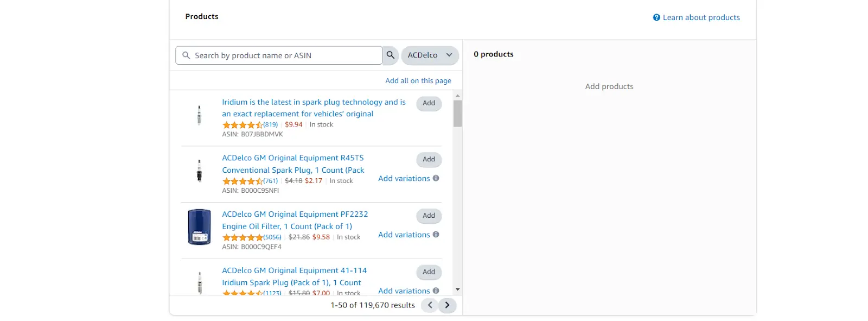Click Add variations for 41-114 Spark Plug

coord(404,291)
